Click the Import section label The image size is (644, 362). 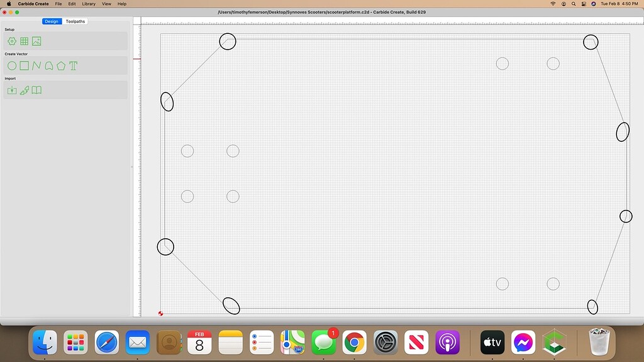pyautogui.click(x=10, y=79)
